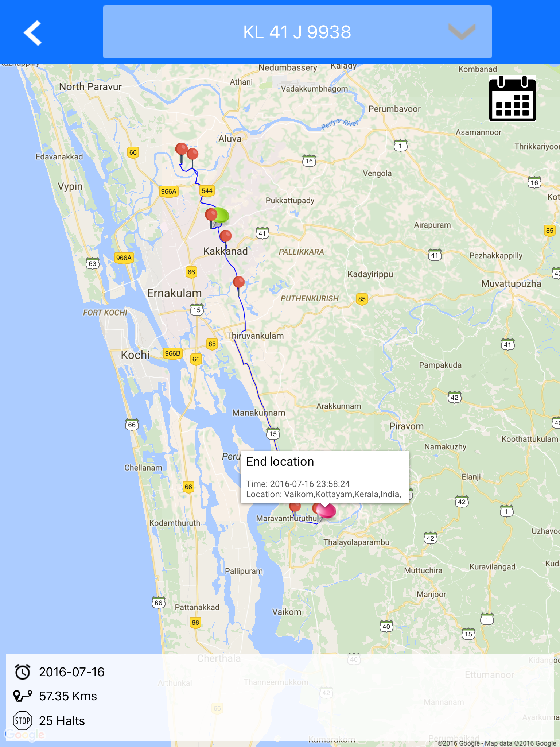Click the STOP halts icon
The width and height of the screenshot is (560, 747).
click(23, 721)
